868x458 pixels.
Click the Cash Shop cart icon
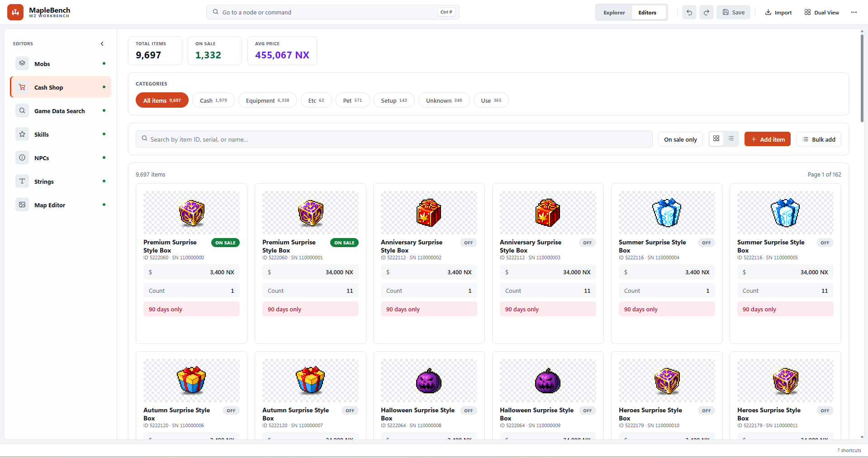click(x=22, y=87)
